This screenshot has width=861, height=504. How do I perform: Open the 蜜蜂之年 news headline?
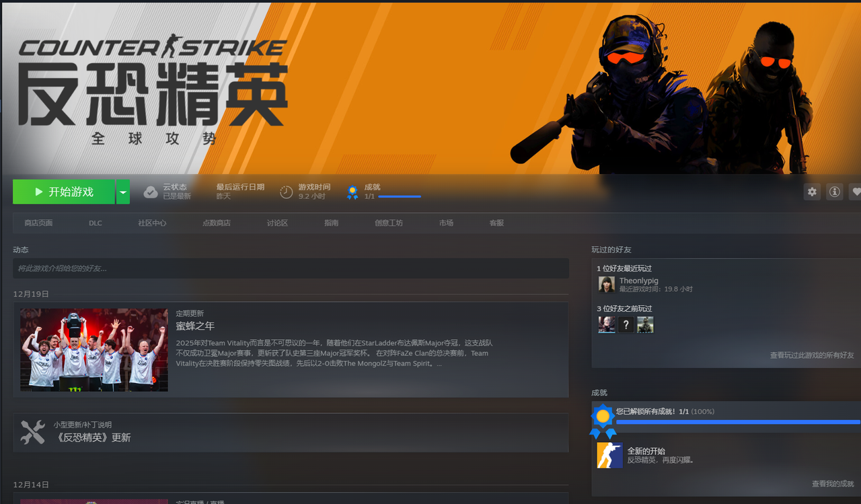pos(195,326)
